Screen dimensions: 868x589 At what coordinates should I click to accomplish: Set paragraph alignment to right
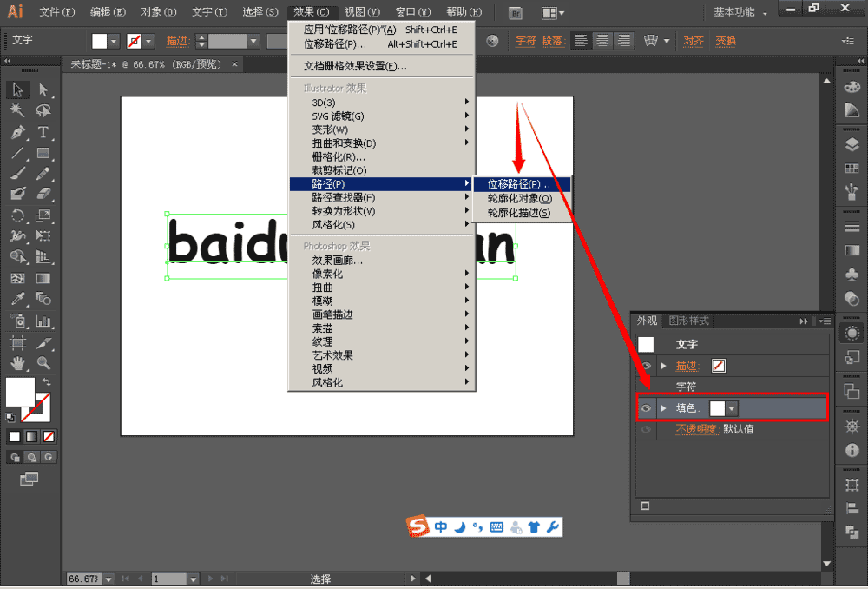[x=623, y=41]
